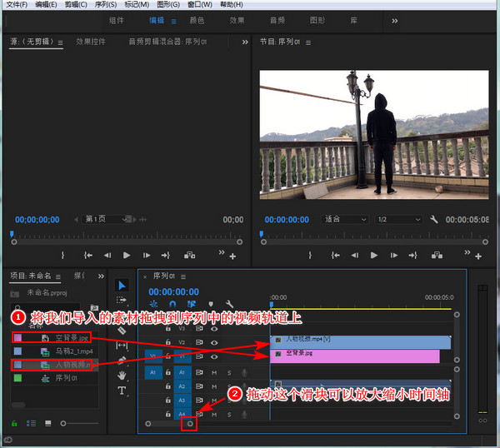The image size is (500, 448).
Task: Select the 人物视频.mp4 clip on V2
Action: tap(360, 342)
